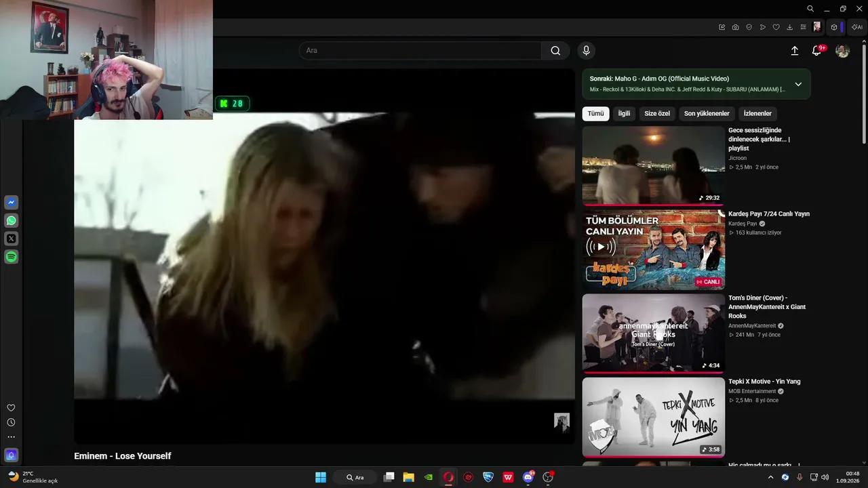Open the easy setup sliders icon

(x=804, y=27)
